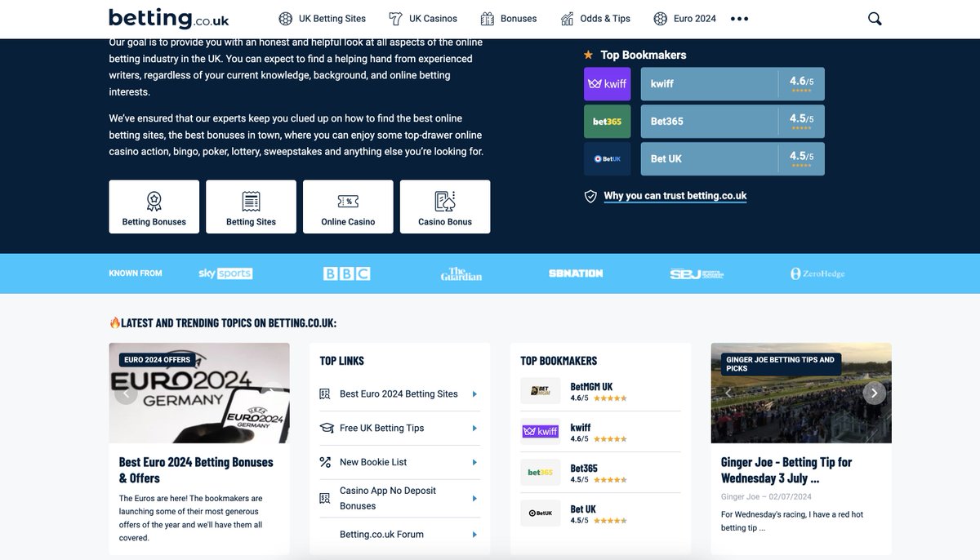Open kwiff 4.6 rating bar
Image resolution: width=980 pixels, height=560 pixels.
[x=733, y=84]
